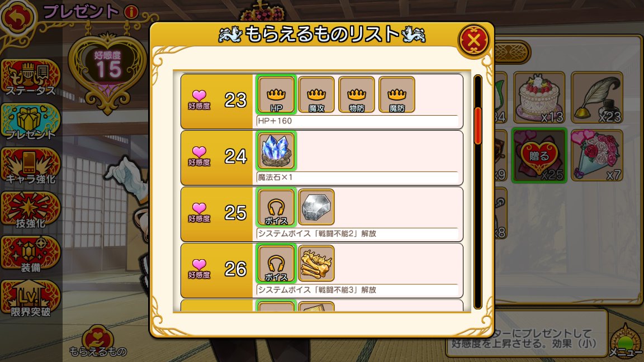Tap the blue magic stone crystal icon
644x362 pixels.
tap(276, 151)
